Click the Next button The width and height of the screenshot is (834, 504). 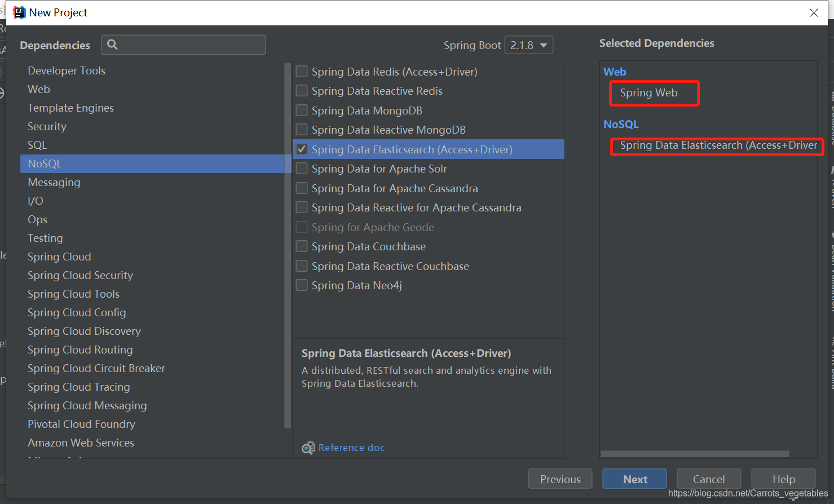point(634,479)
